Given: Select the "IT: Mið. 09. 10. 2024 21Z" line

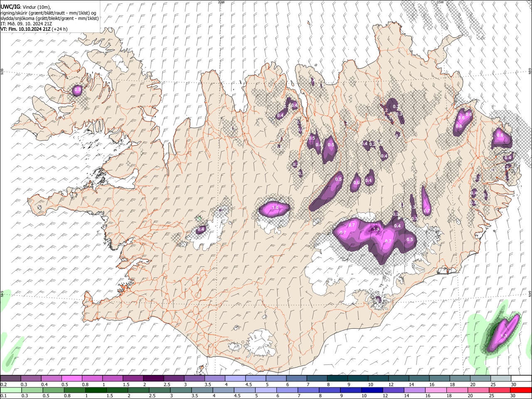Looking at the screenshot, I should click(26, 24).
